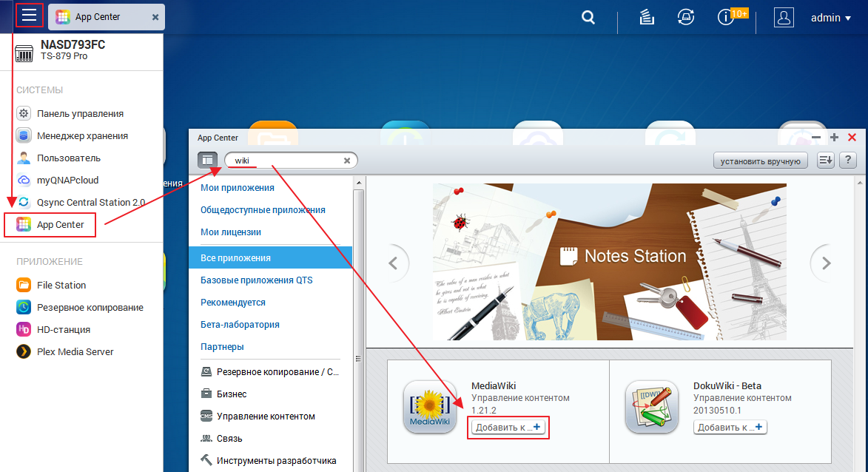Image resolution: width=868 pixels, height=472 pixels.
Task: View event notifications info icon
Action: click(x=724, y=18)
